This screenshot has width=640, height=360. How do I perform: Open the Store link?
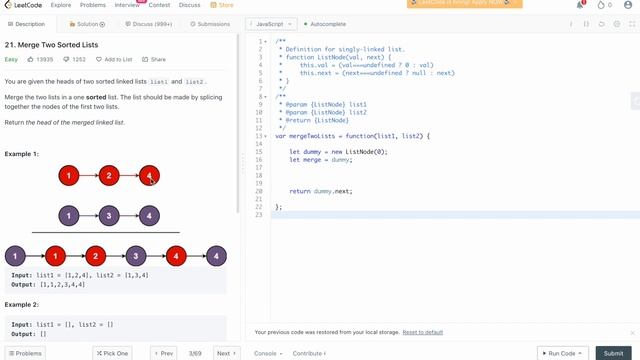coord(222,5)
